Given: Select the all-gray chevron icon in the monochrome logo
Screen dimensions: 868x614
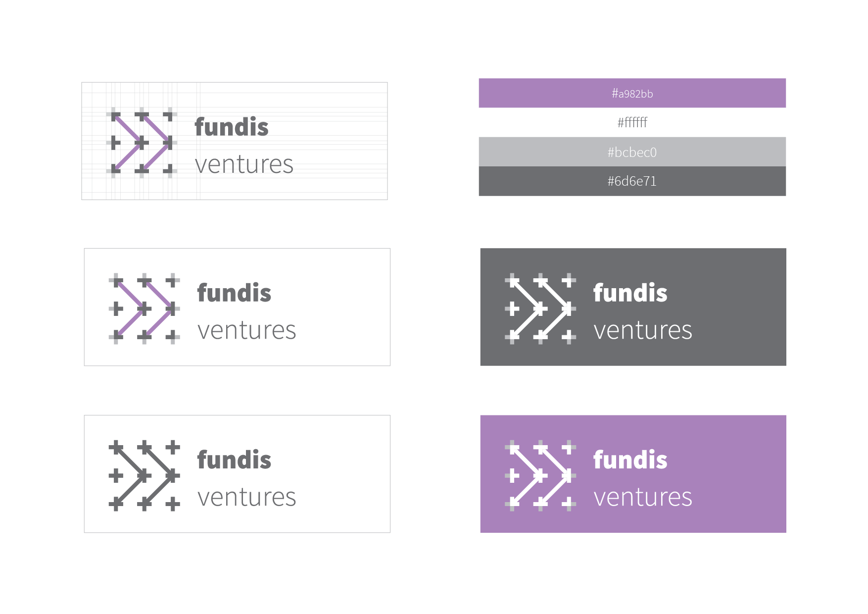Looking at the screenshot, I should point(145,475).
